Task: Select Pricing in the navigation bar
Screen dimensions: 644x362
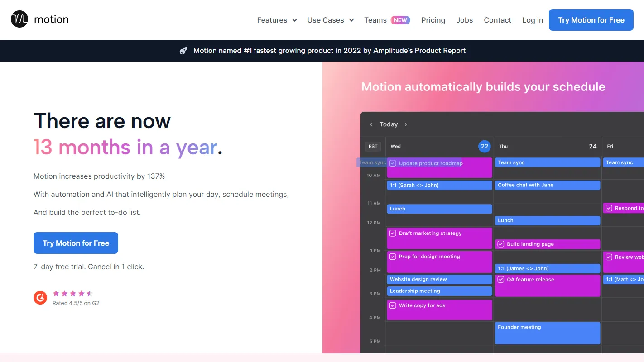Action: pos(433,20)
